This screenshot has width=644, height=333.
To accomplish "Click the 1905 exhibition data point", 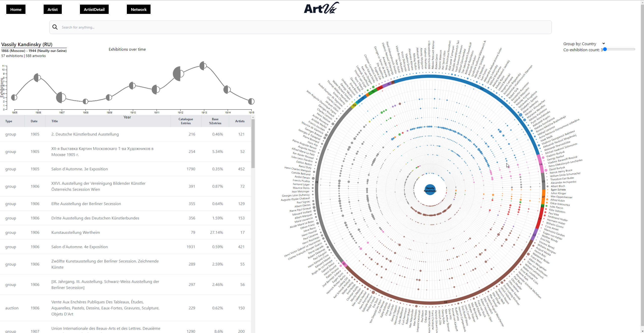I will pos(14,97).
